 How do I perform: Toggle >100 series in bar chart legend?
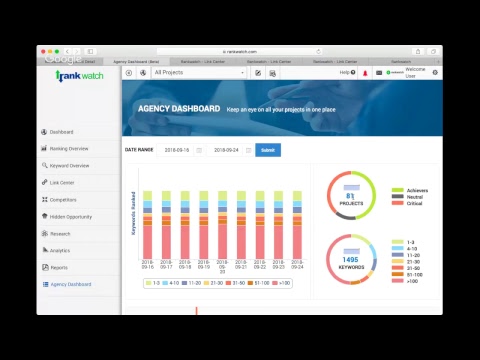[281, 283]
